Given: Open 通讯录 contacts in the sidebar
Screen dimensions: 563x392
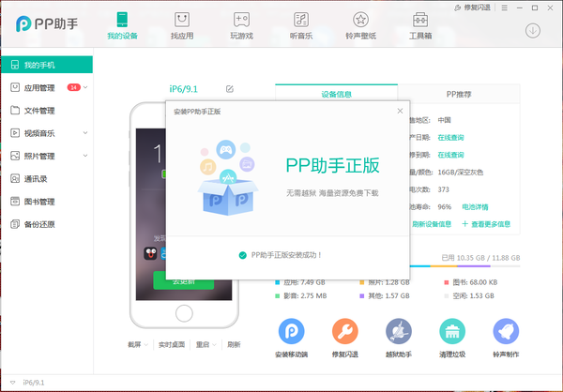Looking at the screenshot, I should [x=47, y=178].
